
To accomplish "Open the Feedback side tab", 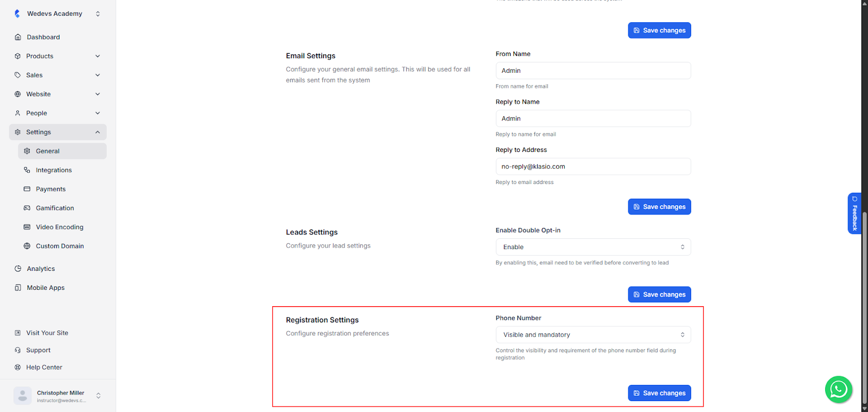I will point(854,213).
